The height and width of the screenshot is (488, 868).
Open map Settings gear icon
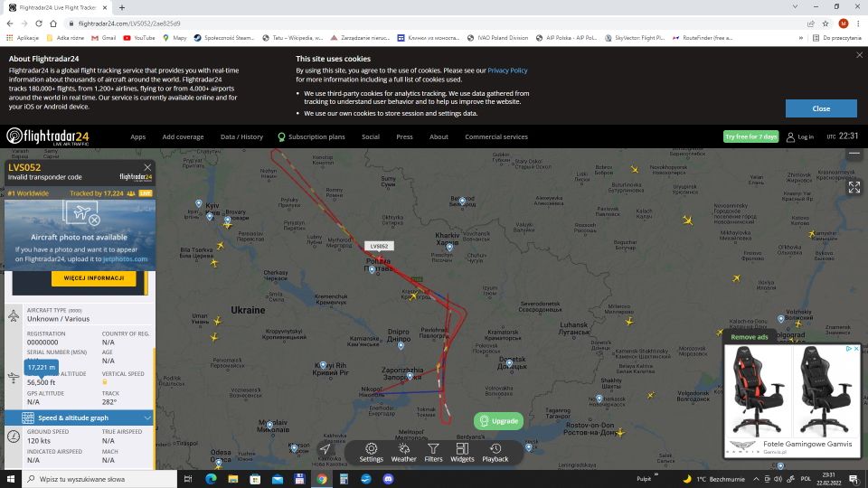click(371, 449)
